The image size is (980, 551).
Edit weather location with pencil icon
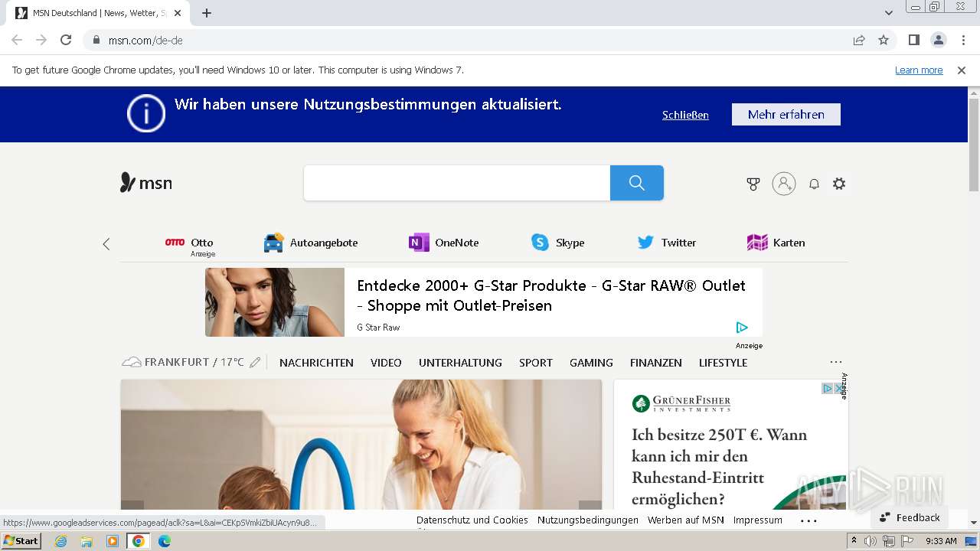(255, 362)
